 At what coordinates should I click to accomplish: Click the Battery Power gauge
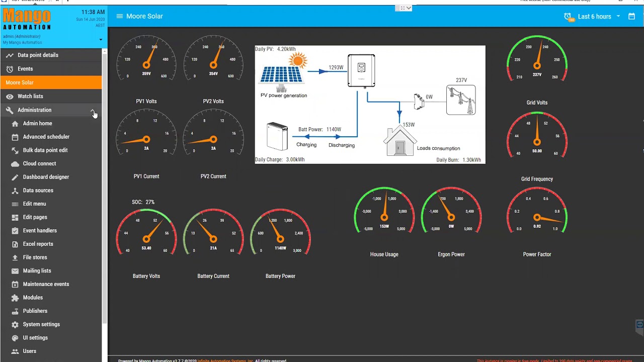click(x=280, y=232)
